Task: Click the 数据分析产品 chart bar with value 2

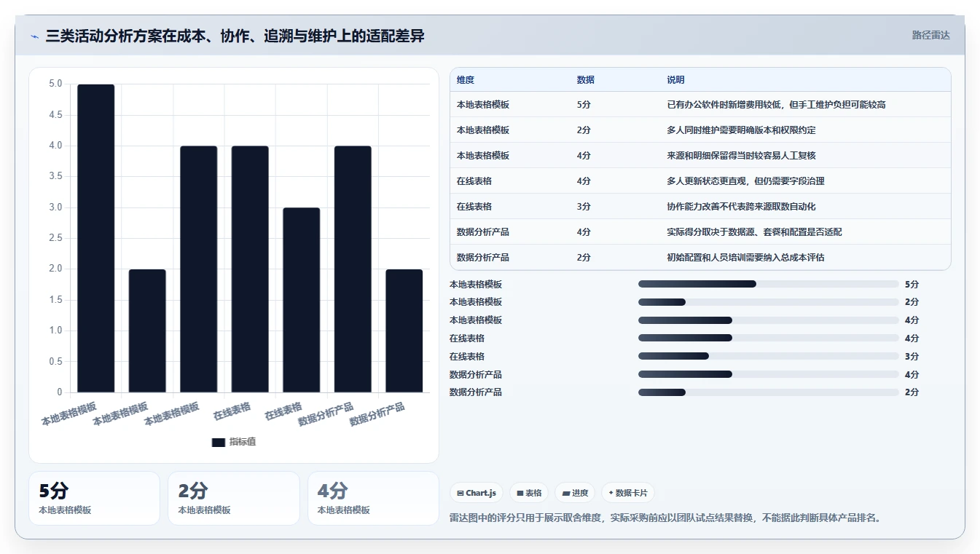Action: click(x=404, y=331)
